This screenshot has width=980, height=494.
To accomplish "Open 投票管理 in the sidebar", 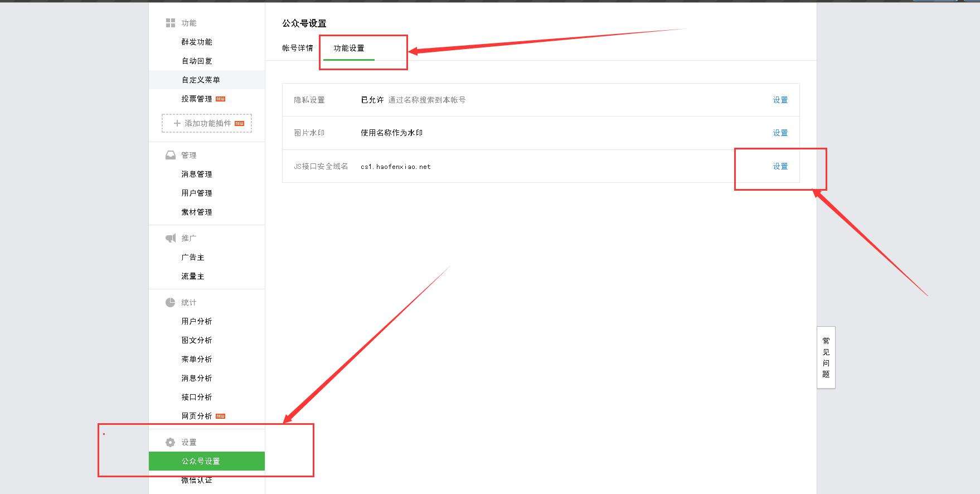I will [197, 99].
